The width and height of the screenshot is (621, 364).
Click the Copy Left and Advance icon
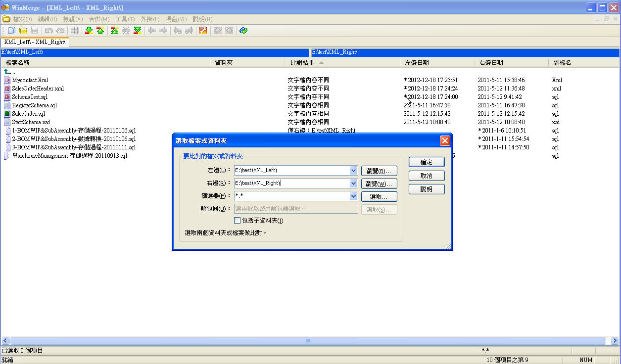coord(189,31)
